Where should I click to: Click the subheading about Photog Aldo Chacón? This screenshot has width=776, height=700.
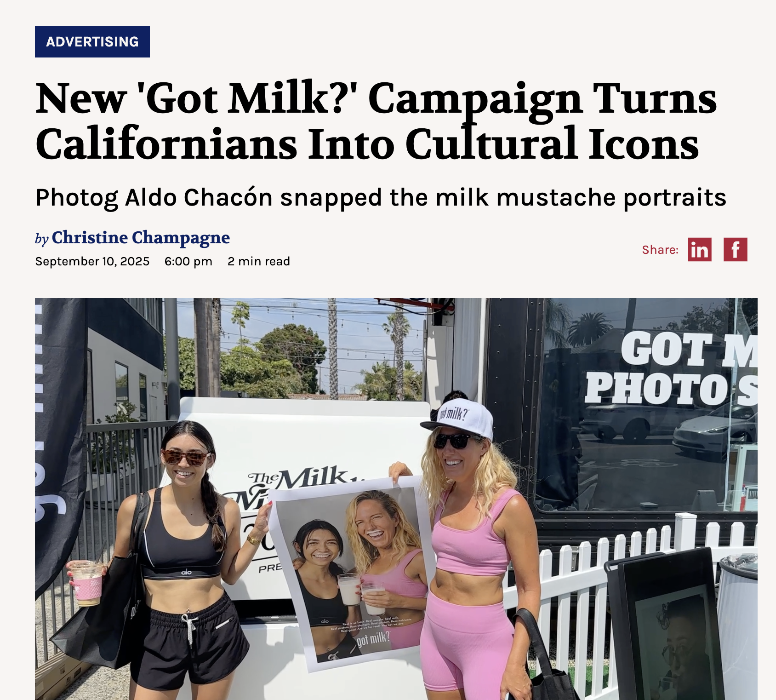pyautogui.click(x=381, y=198)
